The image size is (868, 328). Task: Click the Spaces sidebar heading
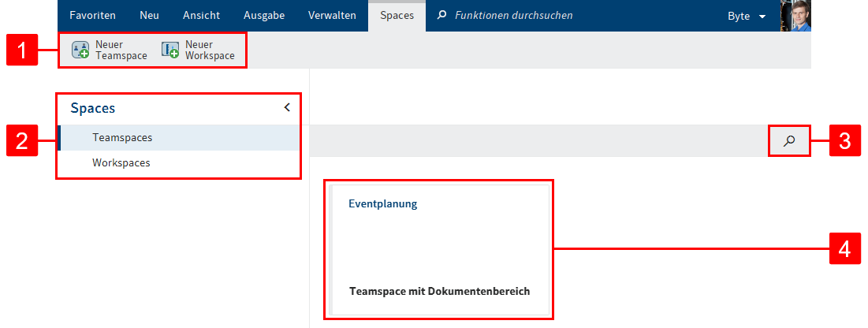(x=92, y=108)
